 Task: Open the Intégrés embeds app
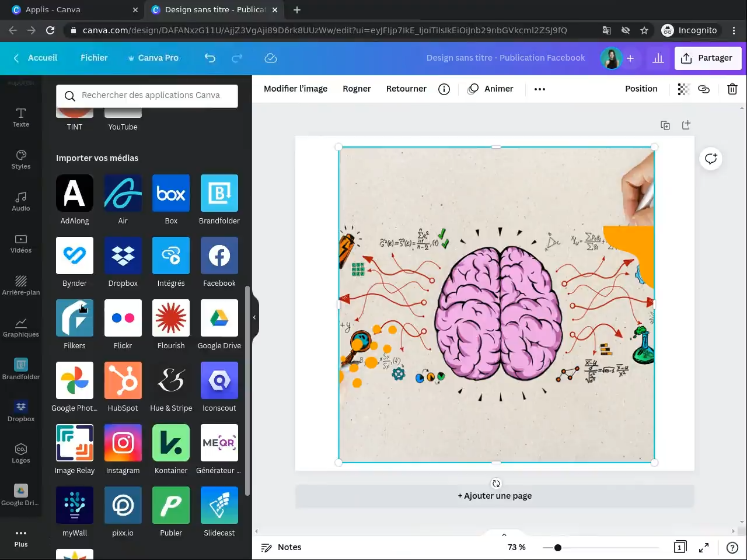click(171, 256)
